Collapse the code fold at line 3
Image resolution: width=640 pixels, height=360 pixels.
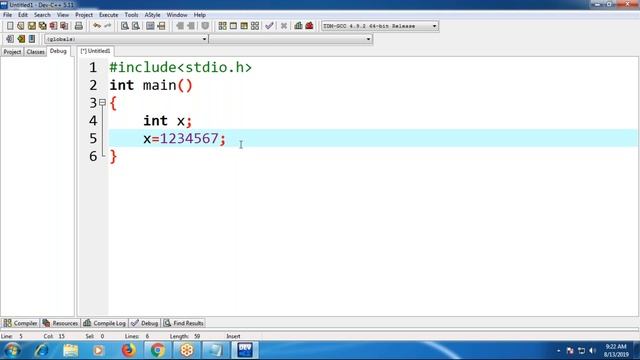pyautogui.click(x=102, y=102)
